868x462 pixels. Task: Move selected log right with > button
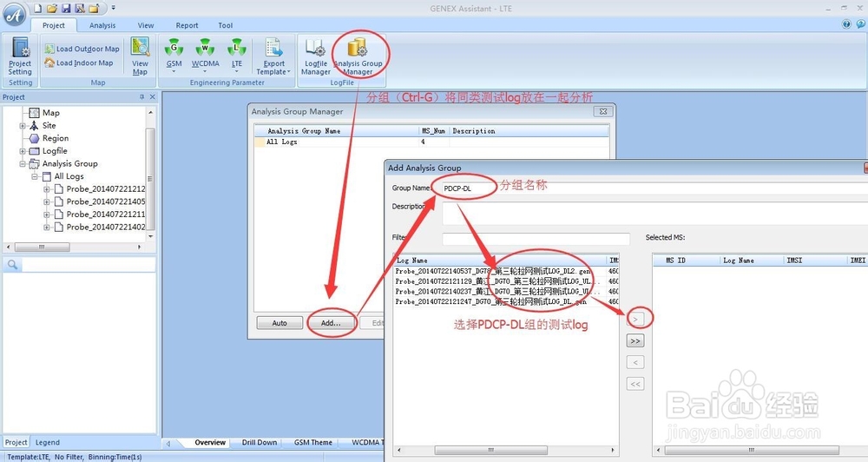coord(635,319)
